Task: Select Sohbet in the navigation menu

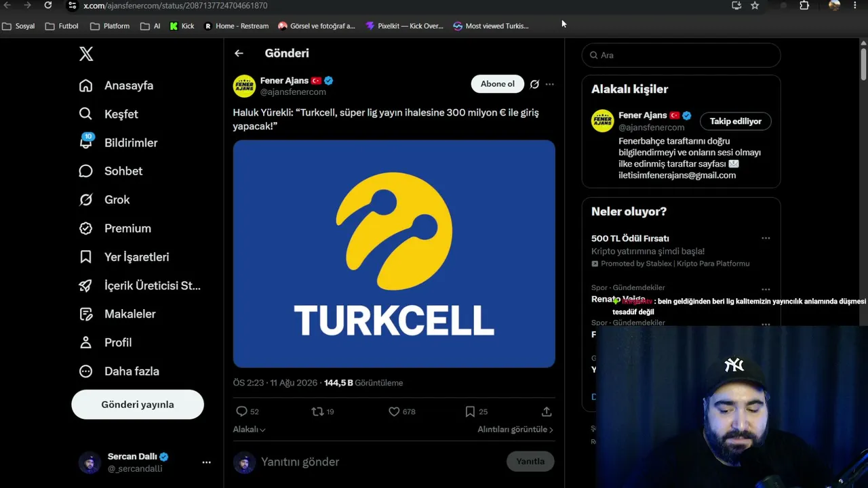Action: coord(123,171)
